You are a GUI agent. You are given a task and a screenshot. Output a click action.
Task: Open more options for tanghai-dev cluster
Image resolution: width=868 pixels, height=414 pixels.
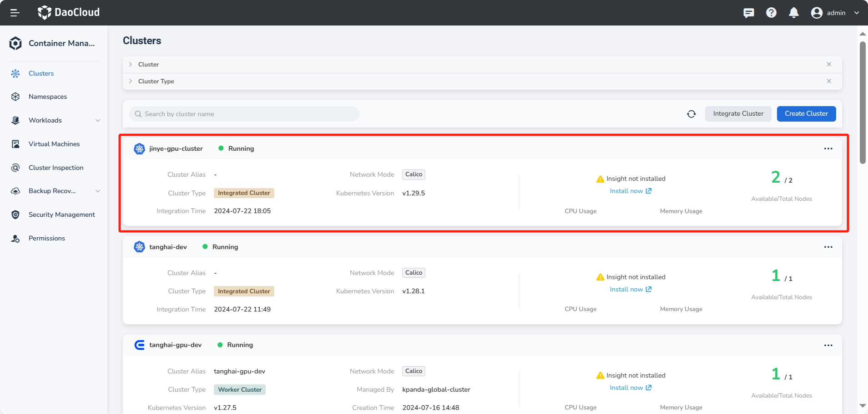click(828, 247)
